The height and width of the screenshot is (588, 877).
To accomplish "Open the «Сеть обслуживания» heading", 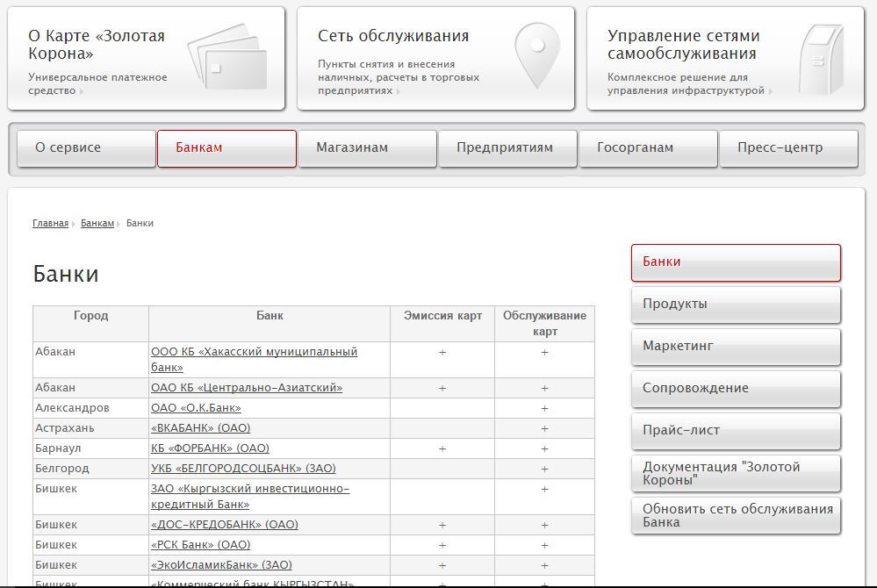I will [x=393, y=36].
